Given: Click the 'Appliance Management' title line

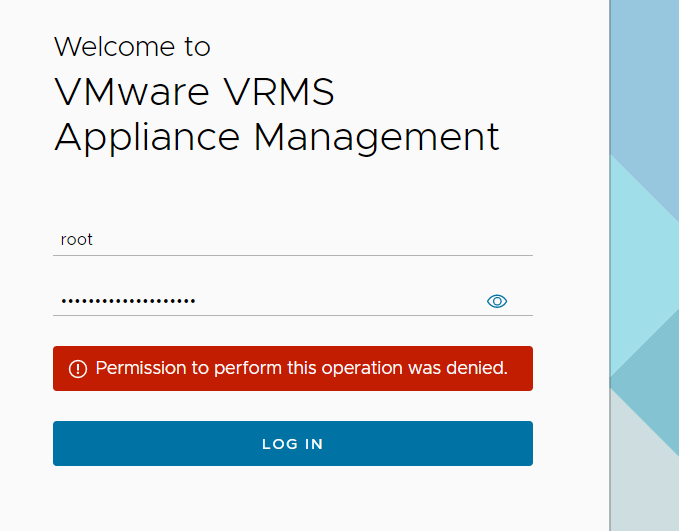Looking at the screenshot, I should 276,137.
